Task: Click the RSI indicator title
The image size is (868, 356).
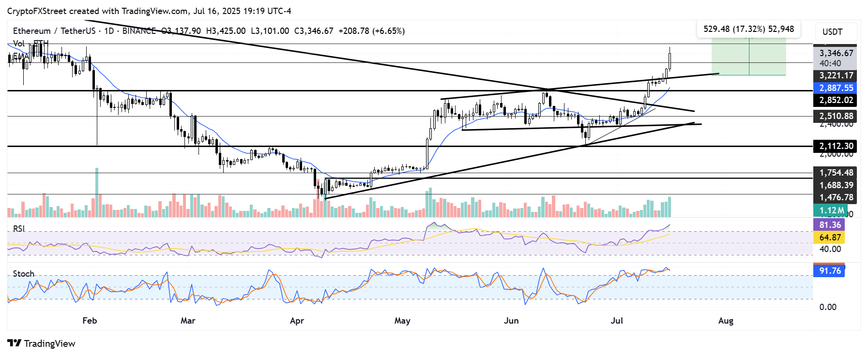Action: [x=19, y=228]
